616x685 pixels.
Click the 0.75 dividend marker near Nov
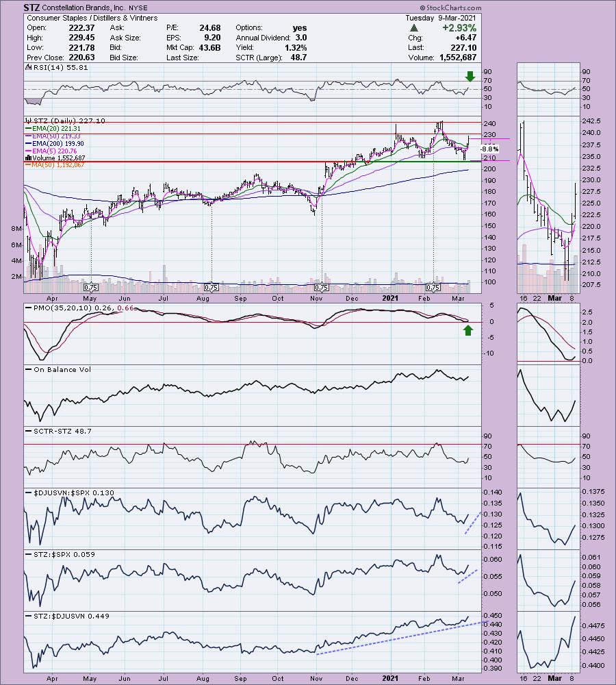pos(322,288)
